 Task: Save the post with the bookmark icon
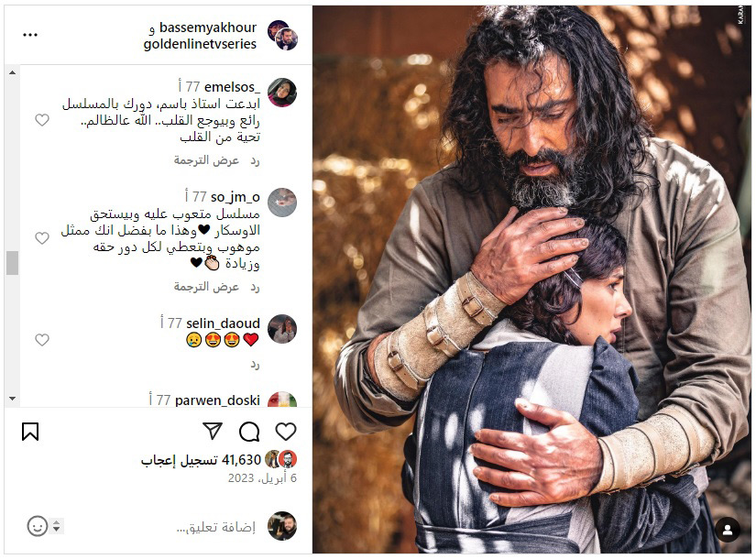click(x=30, y=432)
